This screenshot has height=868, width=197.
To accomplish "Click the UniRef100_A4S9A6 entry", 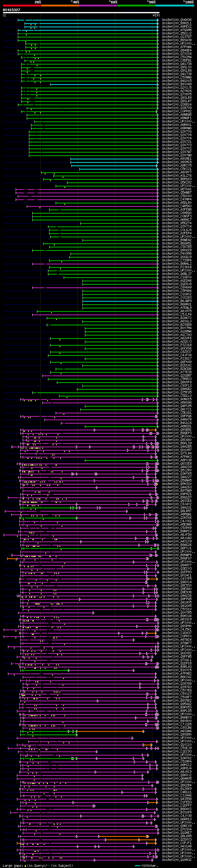I will coord(177,731).
